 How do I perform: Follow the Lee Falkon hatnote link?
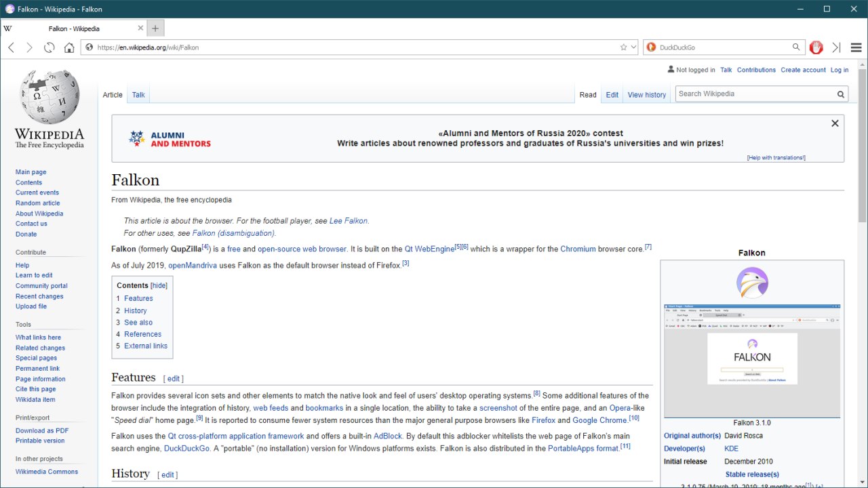349,221
